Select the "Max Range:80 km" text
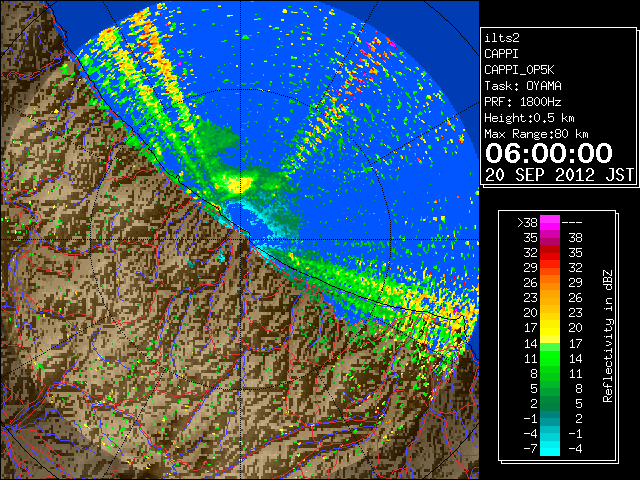 [x=536, y=134]
